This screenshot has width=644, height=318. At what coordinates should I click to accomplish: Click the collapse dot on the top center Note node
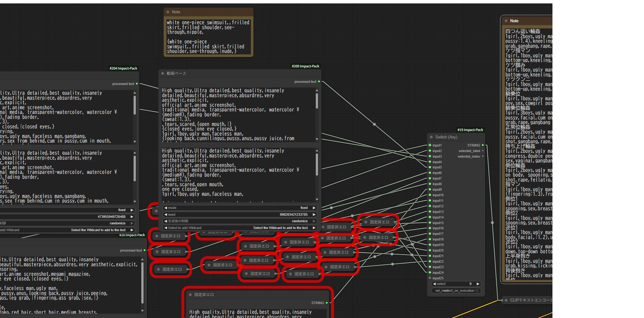coord(168,12)
